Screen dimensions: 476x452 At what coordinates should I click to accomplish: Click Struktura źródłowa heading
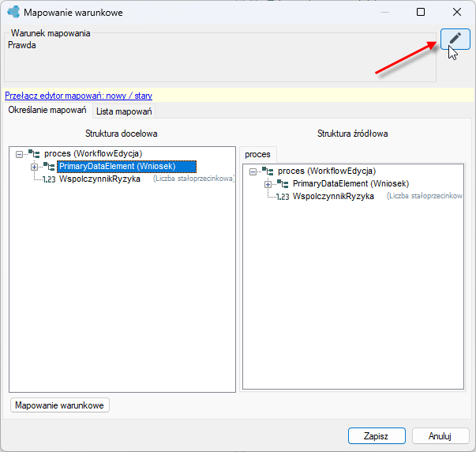352,134
